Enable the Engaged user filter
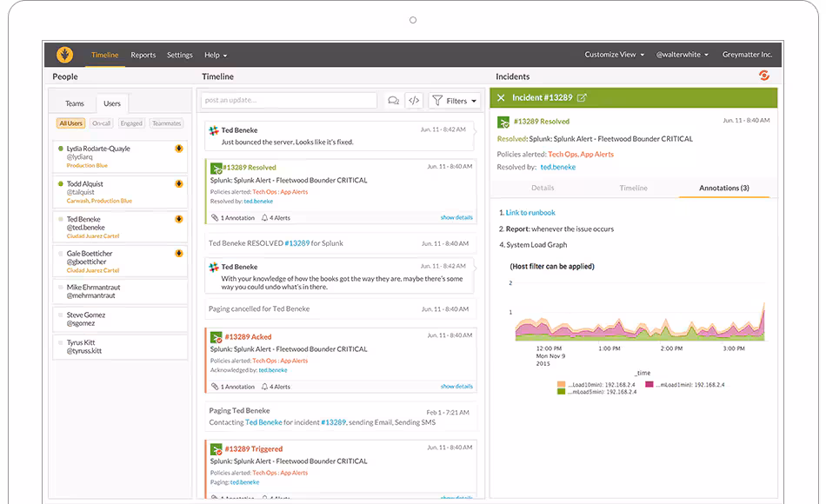 [x=131, y=123]
